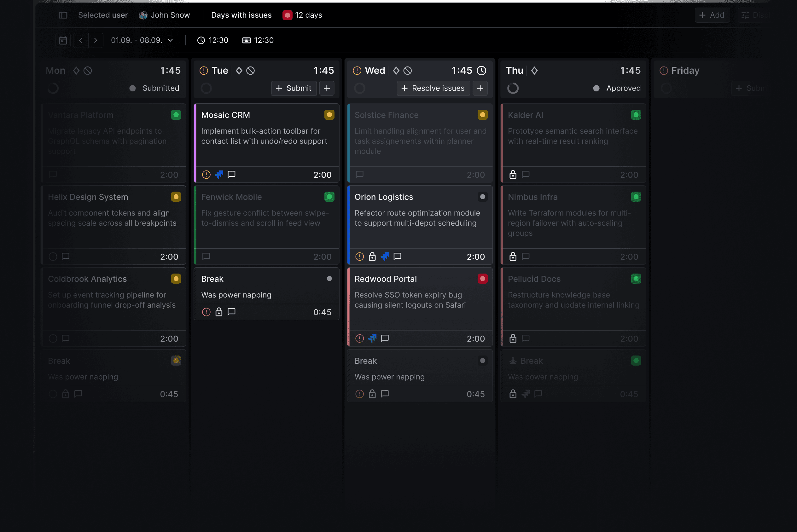Open the John Snow user selector

(x=165, y=15)
